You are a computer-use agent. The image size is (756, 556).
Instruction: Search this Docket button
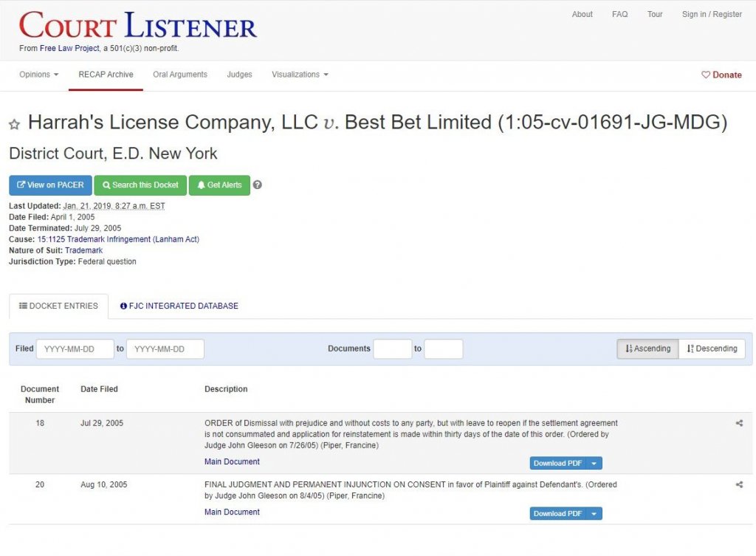coord(140,185)
